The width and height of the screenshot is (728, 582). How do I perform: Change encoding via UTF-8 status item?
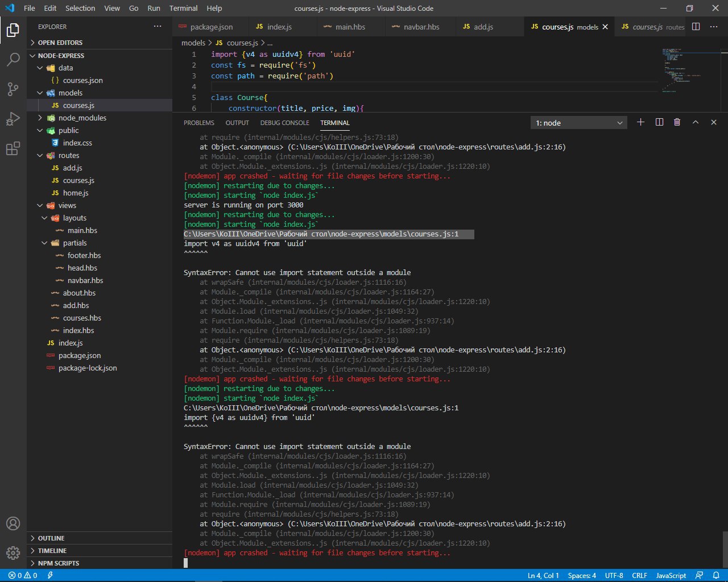614,575
